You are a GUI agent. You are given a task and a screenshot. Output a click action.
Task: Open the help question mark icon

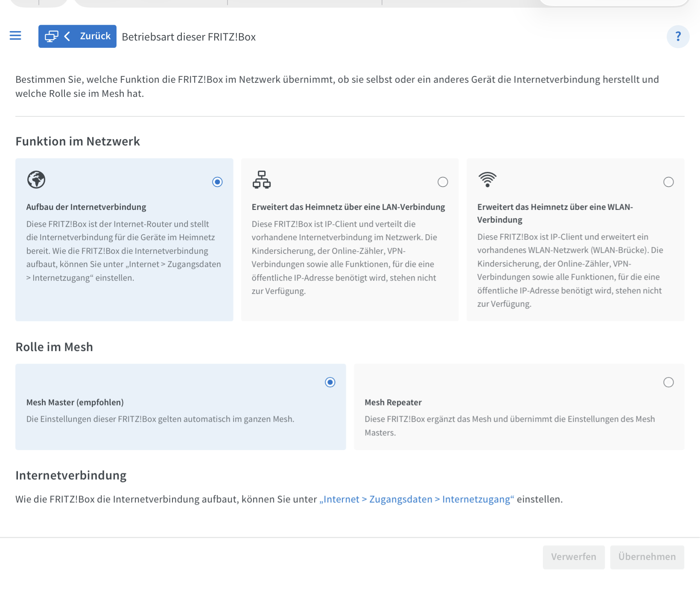point(678,37)
